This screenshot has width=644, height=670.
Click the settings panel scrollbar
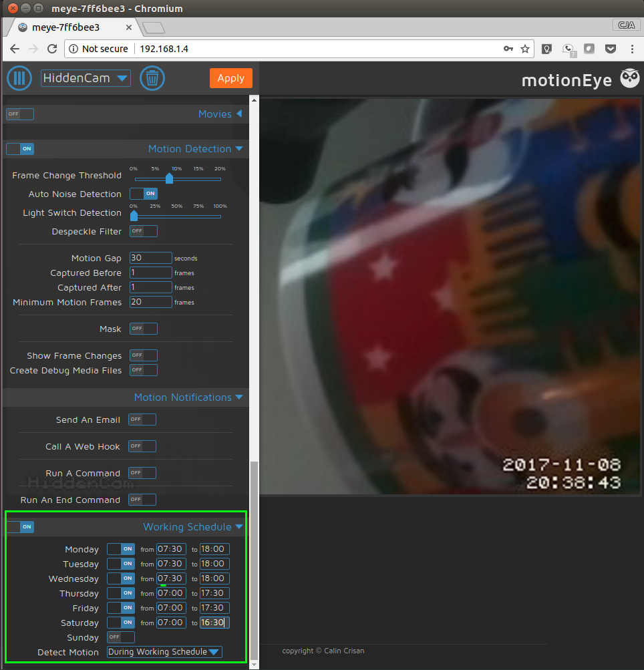pos(255,560)
